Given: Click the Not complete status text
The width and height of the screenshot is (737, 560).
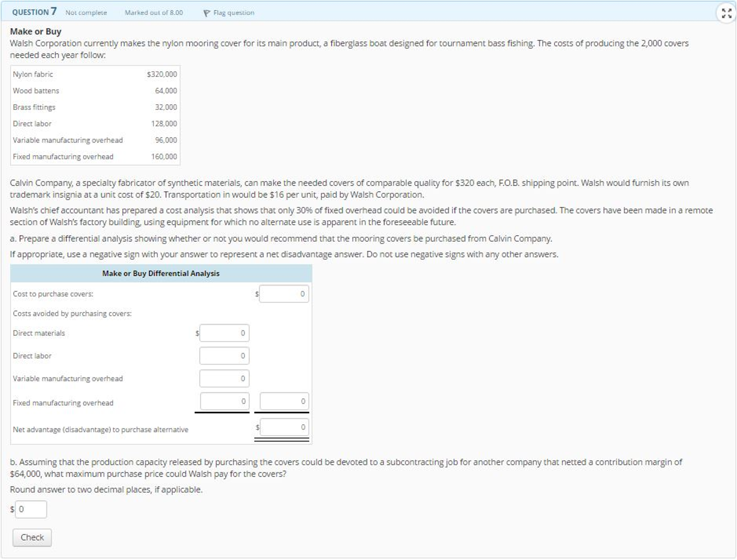Looking at the screenshot, I should pos(86,13).
